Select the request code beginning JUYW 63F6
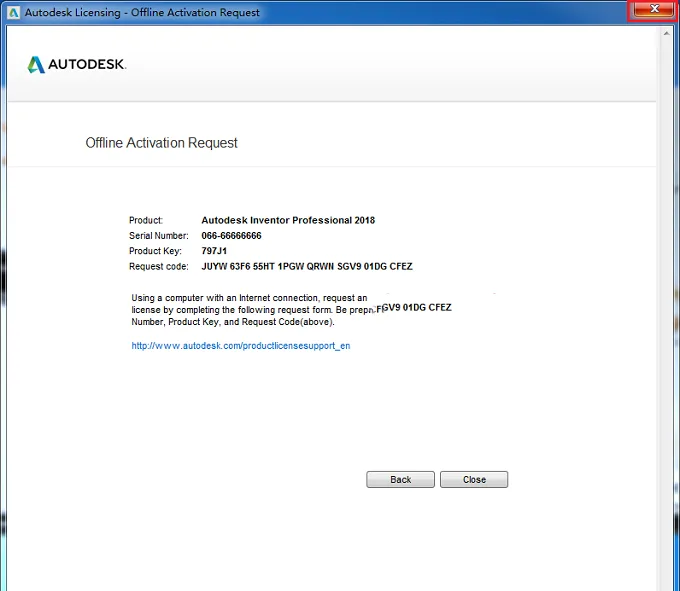The height and width of the screenshot is (591, 680). click(x=307, y=266)
